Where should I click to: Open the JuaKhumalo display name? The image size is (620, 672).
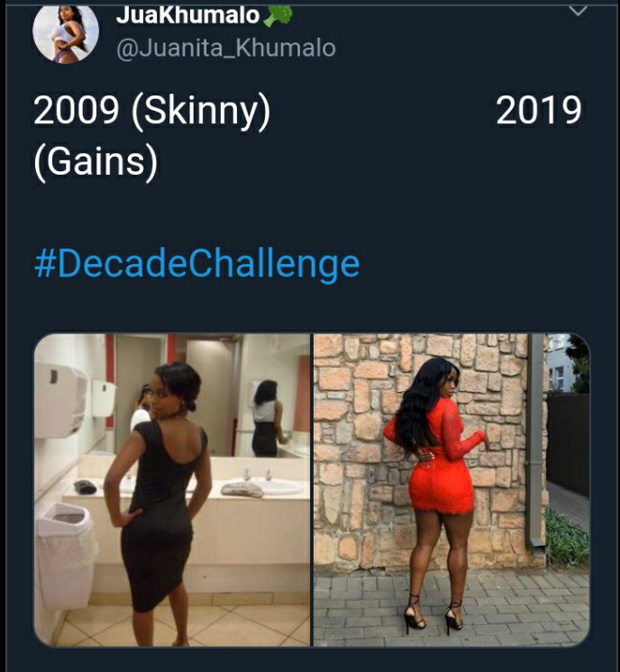[187, 15]
